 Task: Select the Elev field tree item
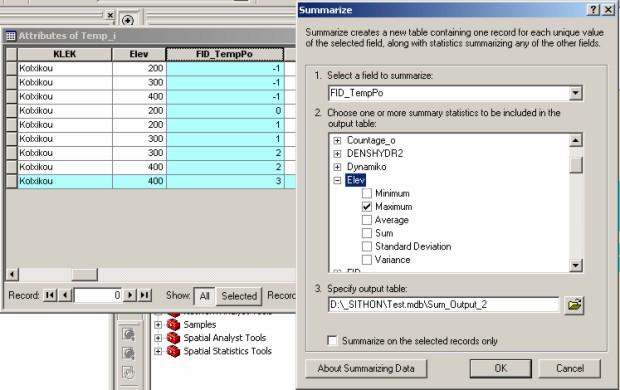point(355,180)
